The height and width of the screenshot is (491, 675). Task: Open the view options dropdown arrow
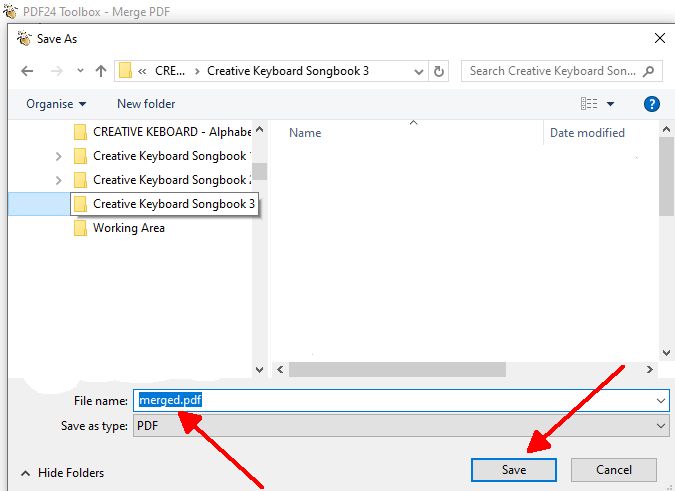pyautogui.click(x=610, y=104)
